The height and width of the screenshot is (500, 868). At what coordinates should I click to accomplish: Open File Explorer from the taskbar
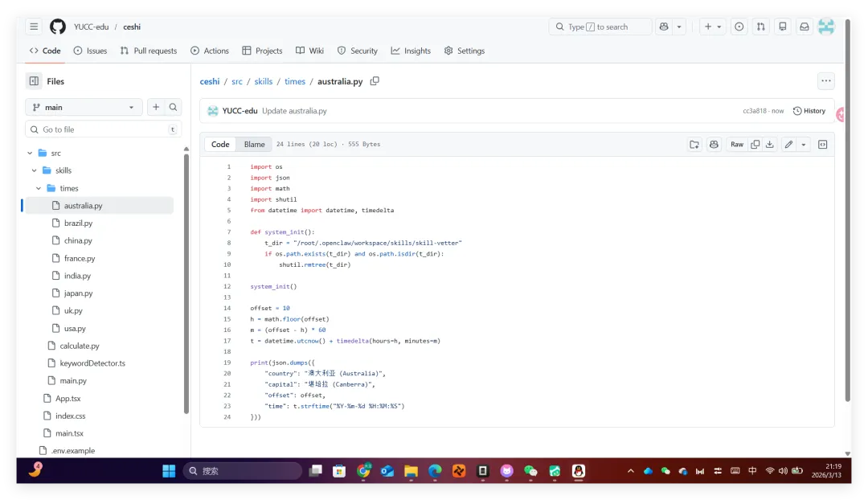click(411, 471)
